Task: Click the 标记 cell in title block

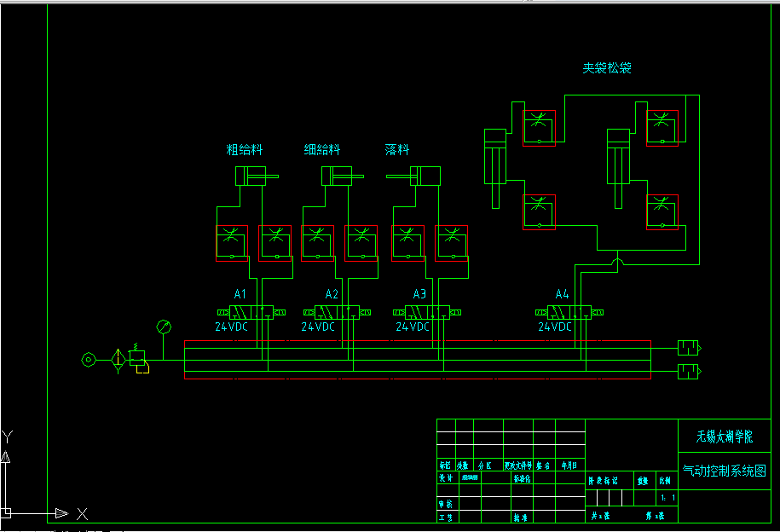Action: [x=445, y=465]
